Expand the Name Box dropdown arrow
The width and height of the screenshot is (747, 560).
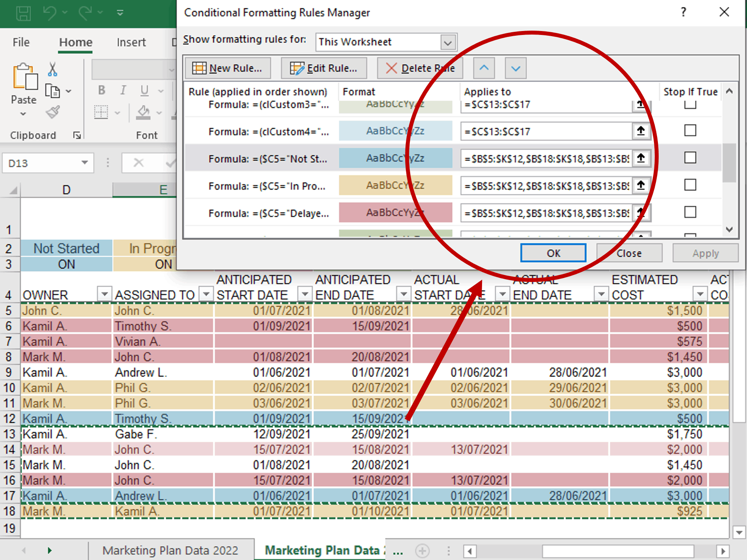84,163
